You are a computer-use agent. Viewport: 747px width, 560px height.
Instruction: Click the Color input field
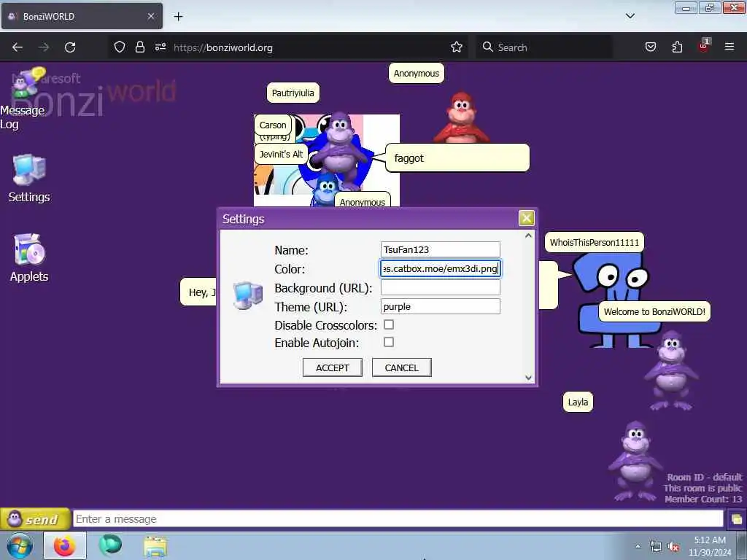[x=440, y=268]
